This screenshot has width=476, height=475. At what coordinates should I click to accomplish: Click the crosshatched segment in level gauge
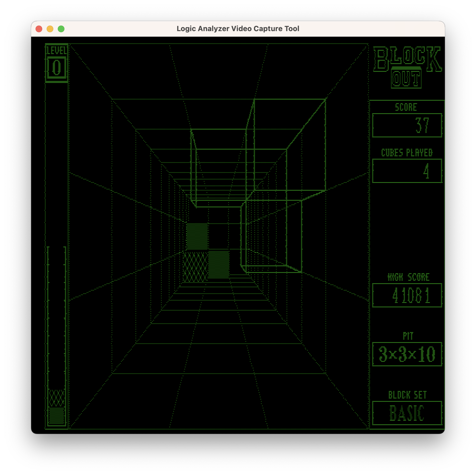click(x=57, y=398)
